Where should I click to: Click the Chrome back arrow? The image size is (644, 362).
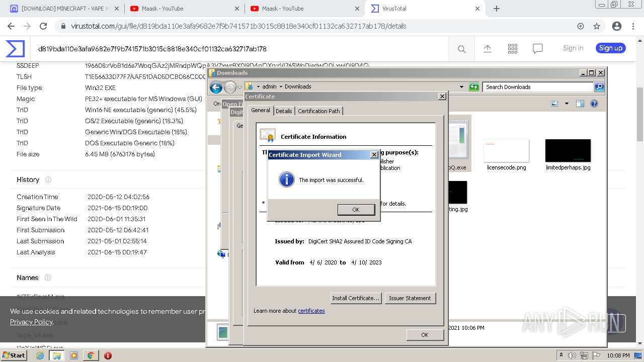11,26
